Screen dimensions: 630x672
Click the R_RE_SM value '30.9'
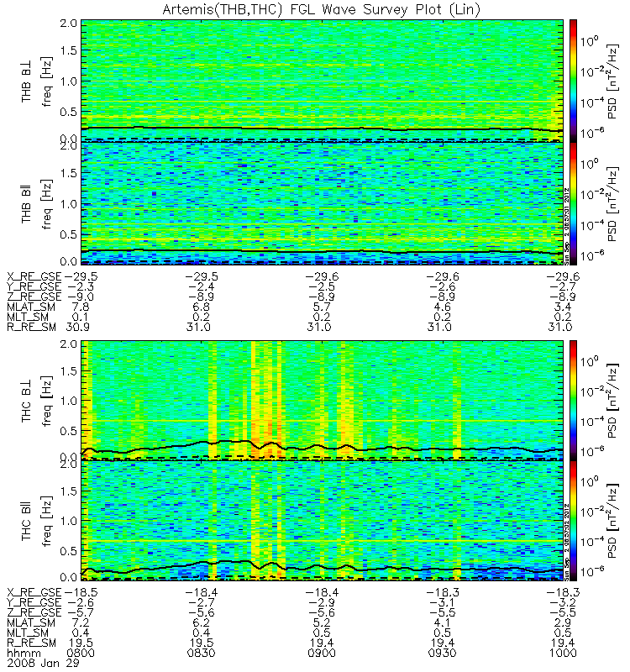pos(78,327)
